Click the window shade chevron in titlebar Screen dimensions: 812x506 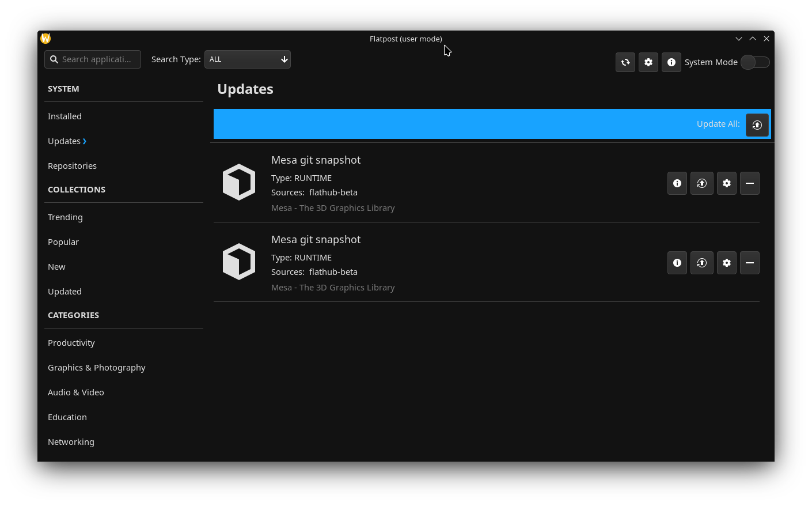(738, 39)
